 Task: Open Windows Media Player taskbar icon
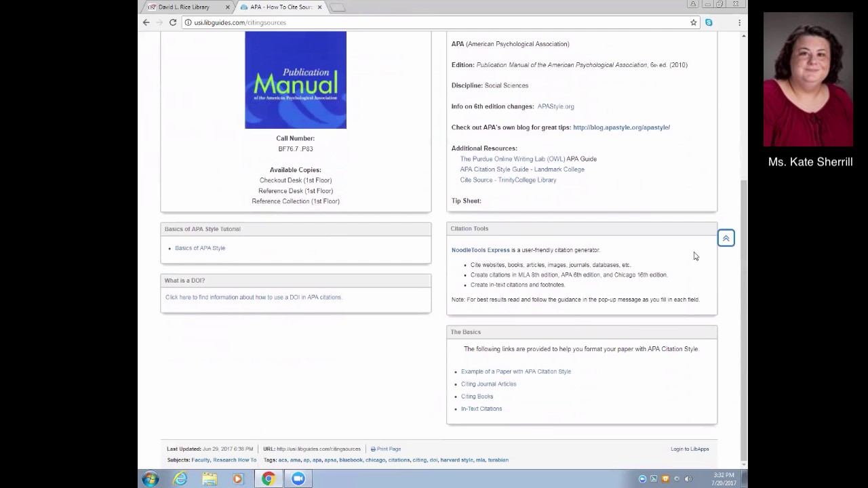237,479
